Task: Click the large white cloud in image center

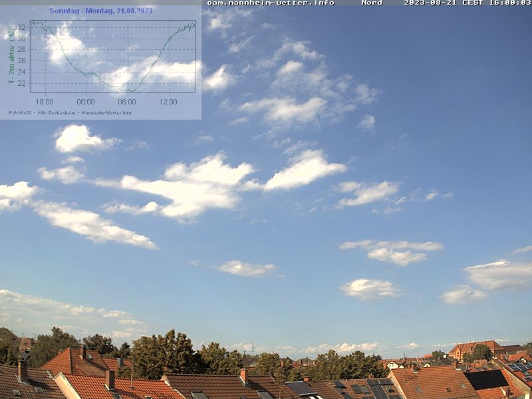Action: click(x=193, y=185)
